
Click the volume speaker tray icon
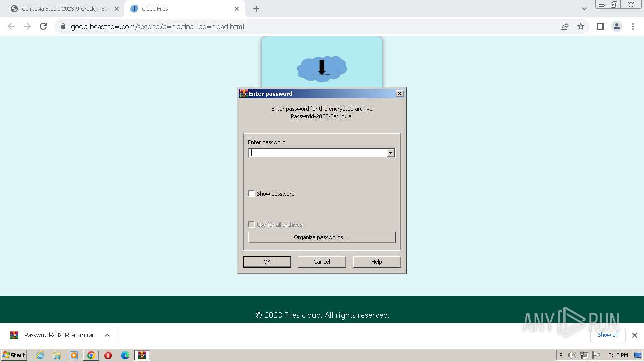click(572, 355)
